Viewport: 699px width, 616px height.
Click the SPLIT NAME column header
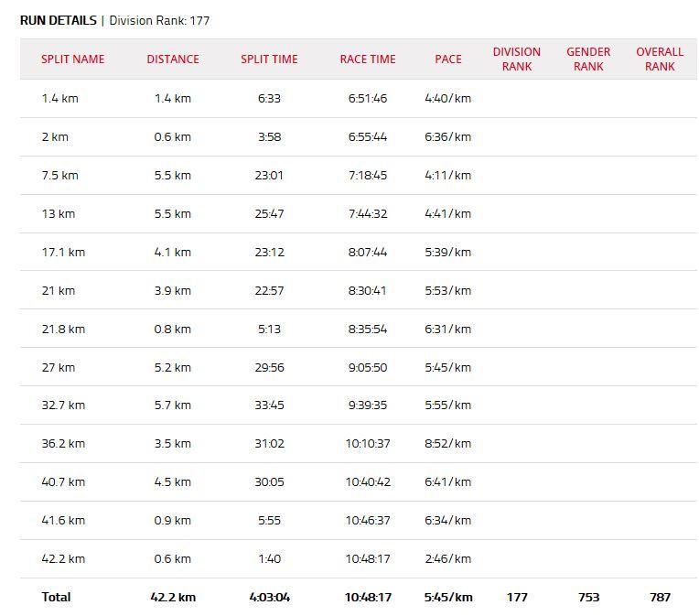click(72, 59)
